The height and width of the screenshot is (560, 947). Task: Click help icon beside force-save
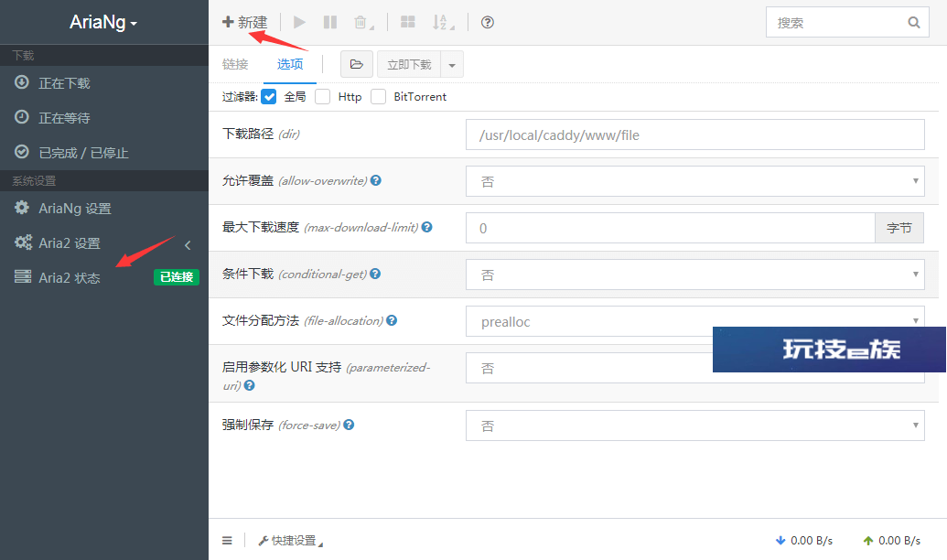point(349,425)
